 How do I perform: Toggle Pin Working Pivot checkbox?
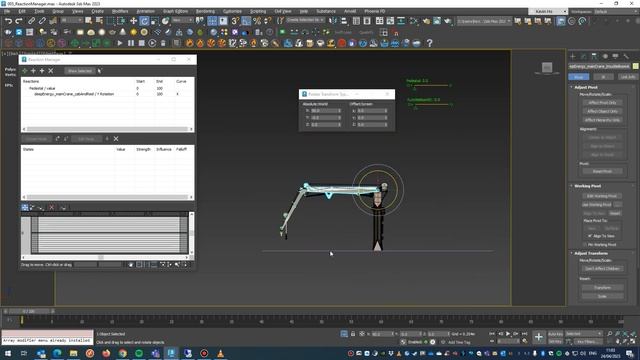[585, 244]
